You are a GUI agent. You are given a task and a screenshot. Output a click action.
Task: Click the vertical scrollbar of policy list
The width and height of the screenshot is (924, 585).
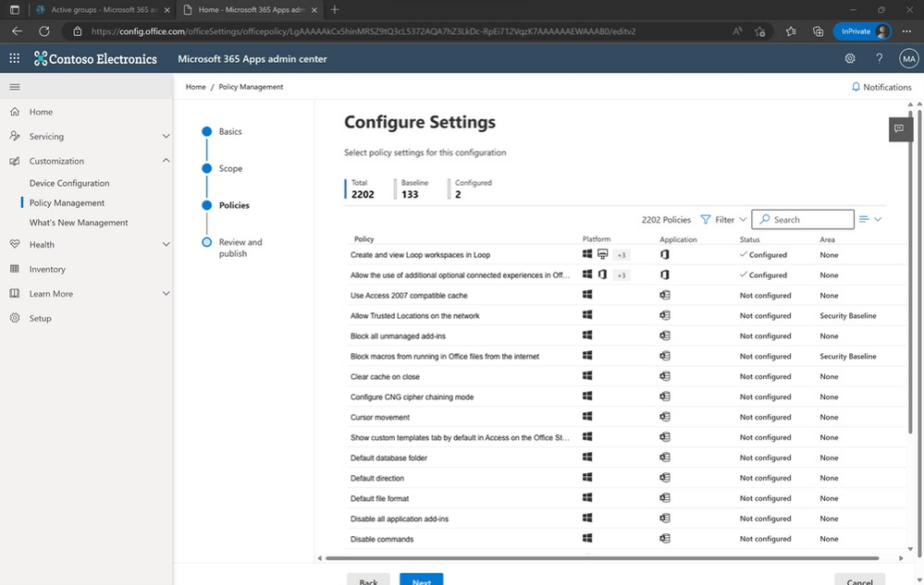tap(910, 271)
